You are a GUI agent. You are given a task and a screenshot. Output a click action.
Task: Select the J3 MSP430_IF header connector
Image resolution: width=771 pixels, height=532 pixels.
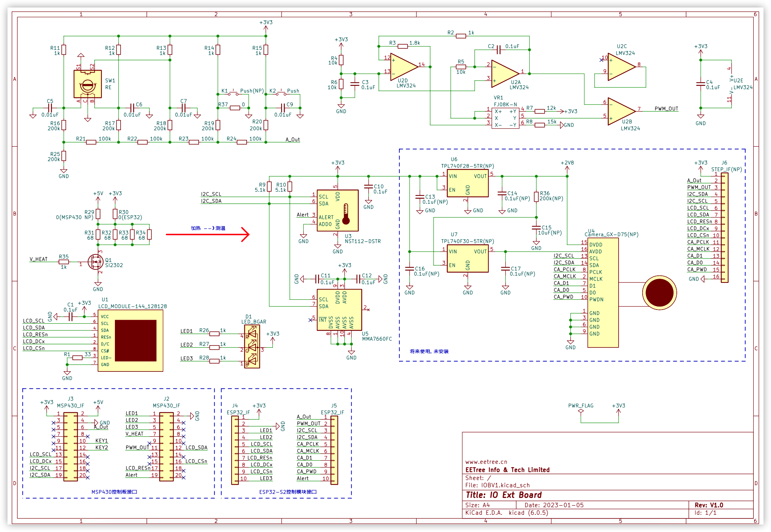pos(71,447)
